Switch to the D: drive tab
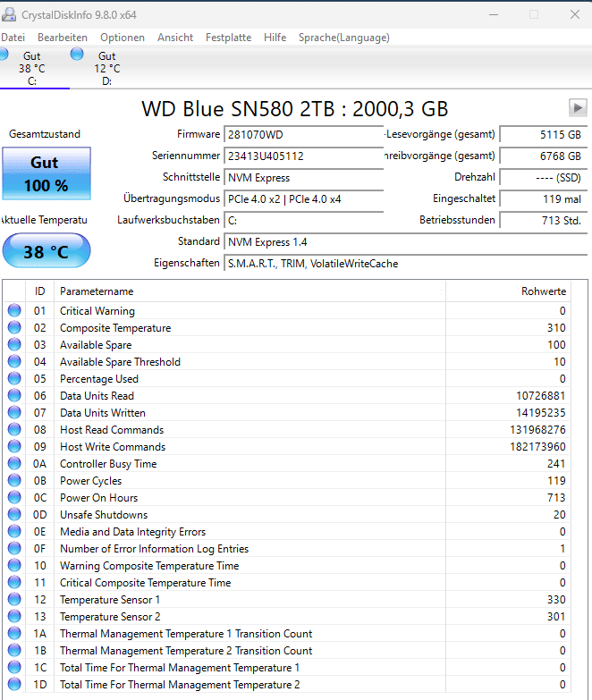 point(106,68)
